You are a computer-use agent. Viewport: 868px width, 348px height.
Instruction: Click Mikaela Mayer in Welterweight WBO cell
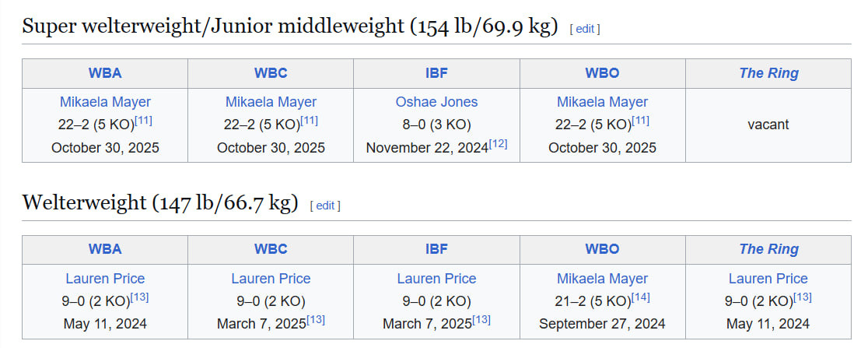pyautogui.click(x=602, y=278)
